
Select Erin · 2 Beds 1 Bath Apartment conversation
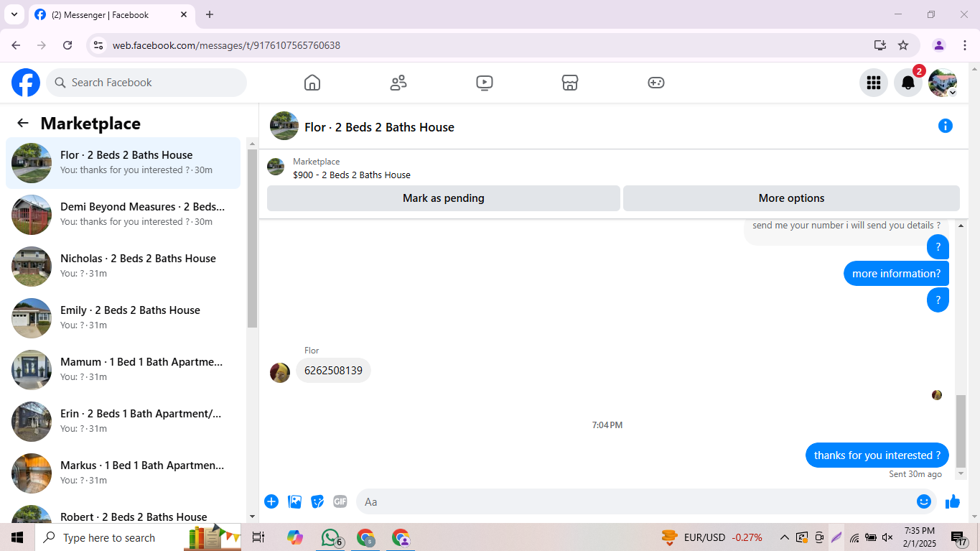point(123,422)
